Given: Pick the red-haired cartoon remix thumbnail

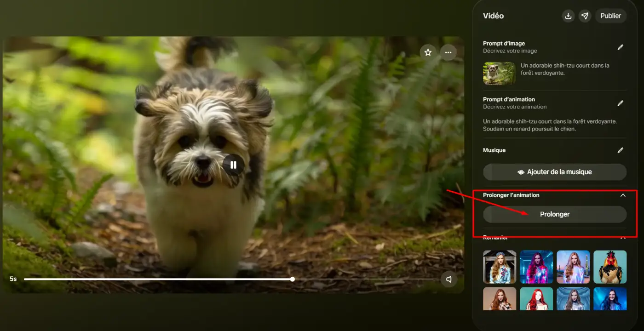Looking at the screenshot, I should (536, 299).
